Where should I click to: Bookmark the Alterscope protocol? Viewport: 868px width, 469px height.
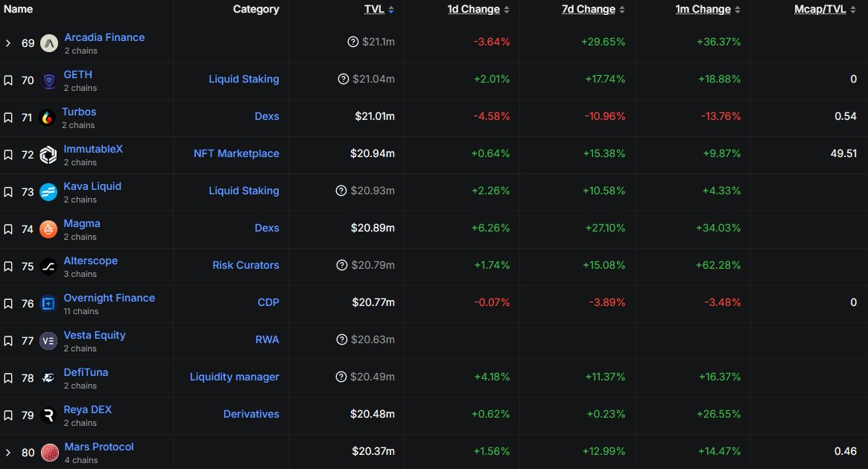[x=8, y=267]
